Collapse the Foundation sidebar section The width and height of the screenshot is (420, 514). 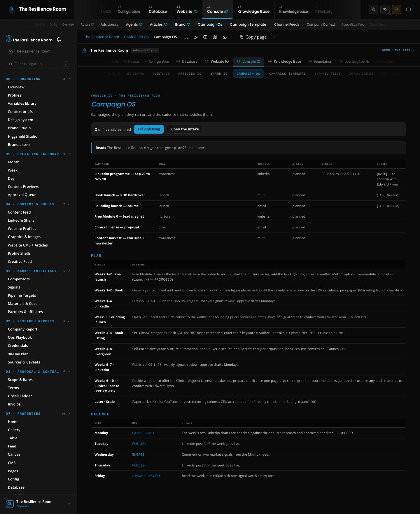point(69,79)
